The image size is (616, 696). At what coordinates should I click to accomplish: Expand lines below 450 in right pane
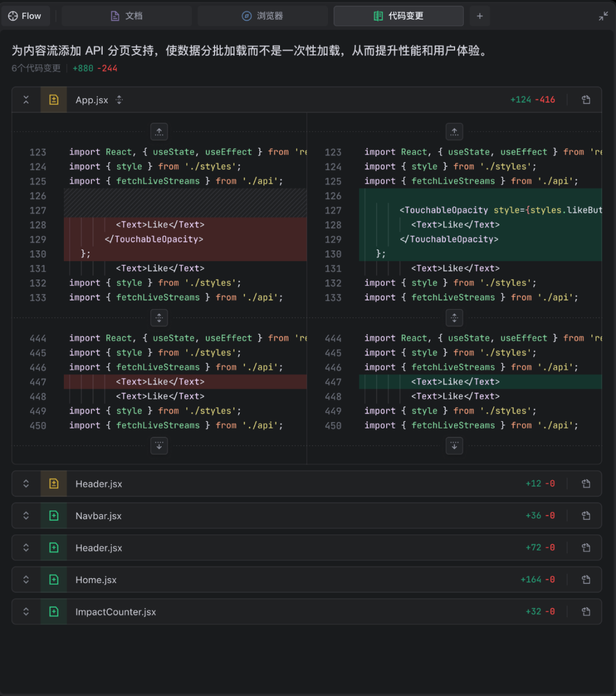coord(455,446)
